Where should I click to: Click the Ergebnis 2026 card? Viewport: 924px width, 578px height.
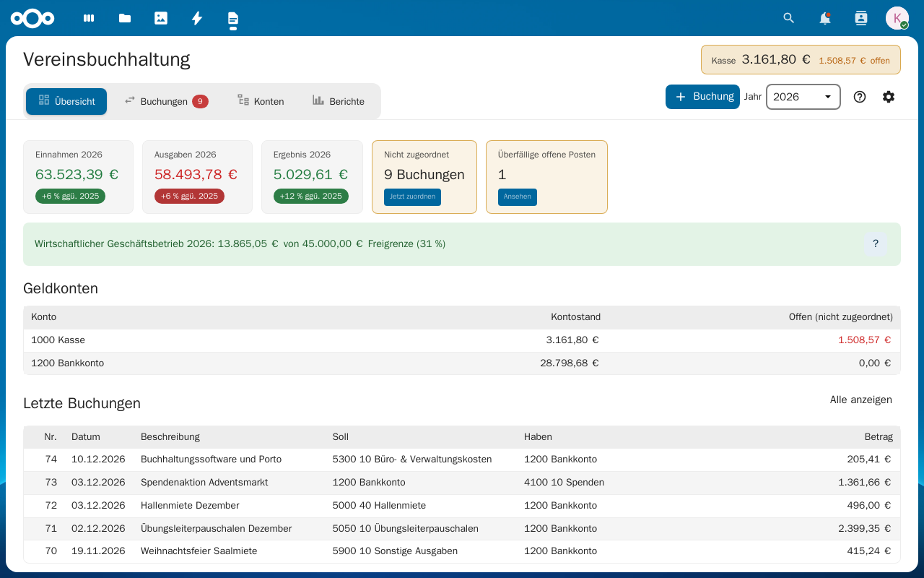click(x=312, y=177)
